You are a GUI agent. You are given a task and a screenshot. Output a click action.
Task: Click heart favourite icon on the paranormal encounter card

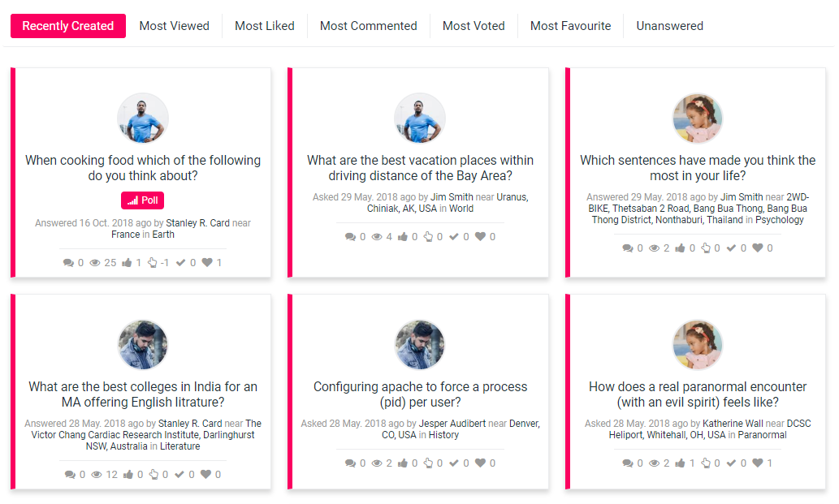[x=758, y=463]
